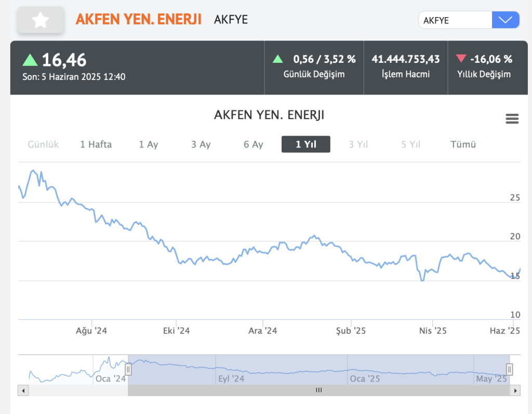Viewport: 532px width, 414px height.
Task: Click the red down triangle for Yıllık Değişim
Action: [x=461, y=59]
